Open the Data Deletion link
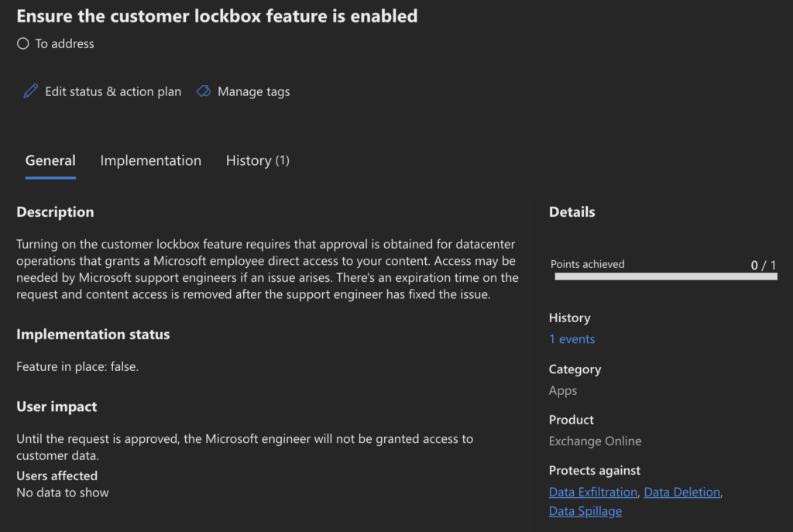Screen dimensions: 793x532 681,492
